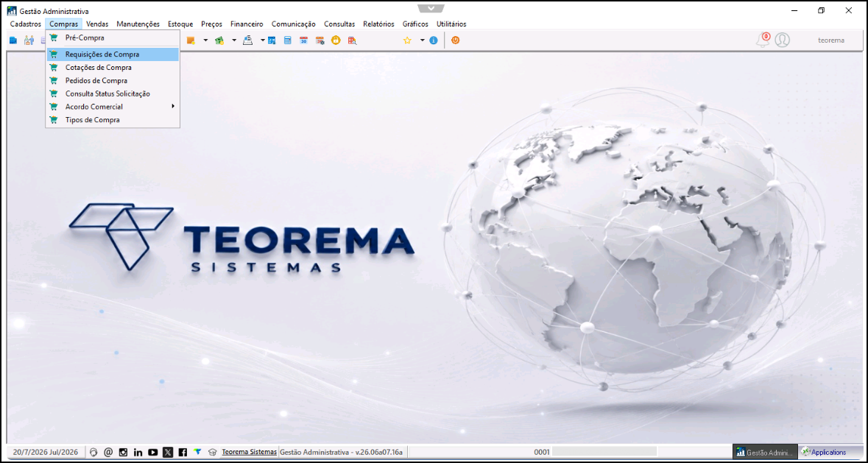Click the cash register toolbar icon

(248, 40)
